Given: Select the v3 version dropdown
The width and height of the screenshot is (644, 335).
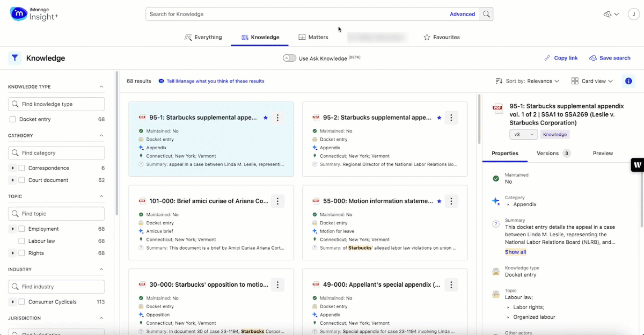Looking at the screenshot, I should click(x=523, y=135).
